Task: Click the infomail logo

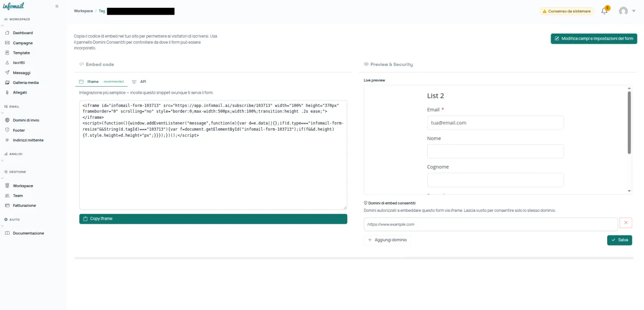Action: (13, 6)
